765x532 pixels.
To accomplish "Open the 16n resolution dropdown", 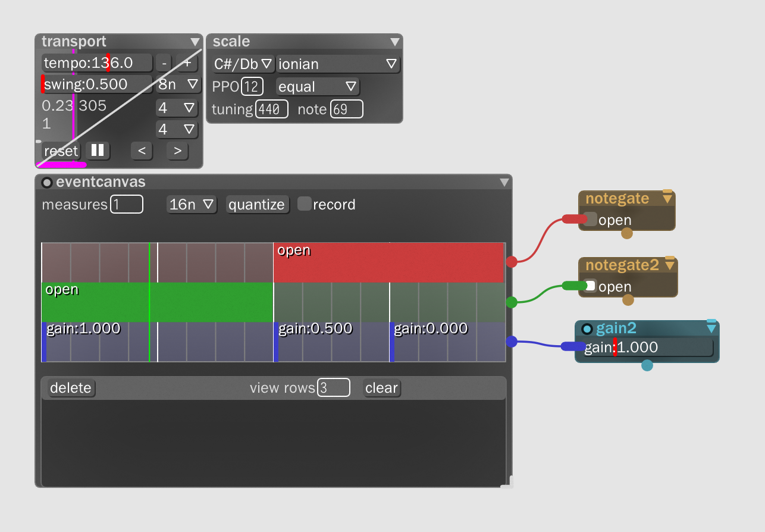I will [x=192, y=204].
